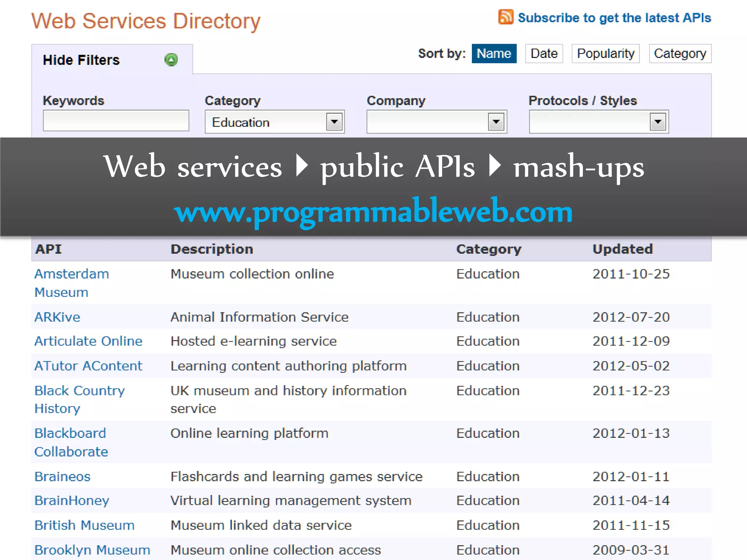747x560 pixels.
Task: Open the ATutor AContent API link
Action: (88, 366)
